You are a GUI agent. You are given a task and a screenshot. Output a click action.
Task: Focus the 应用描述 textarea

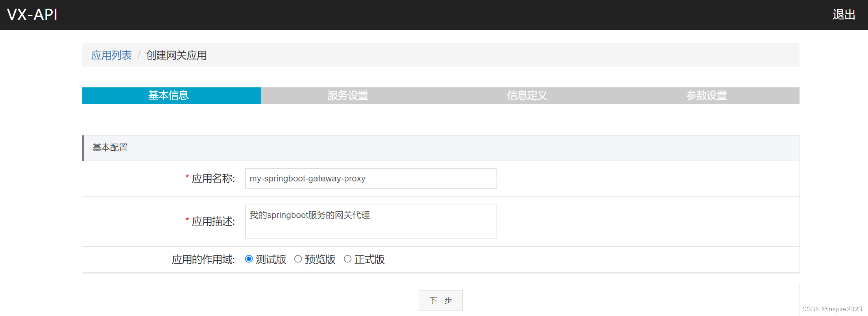click(x=371, y=222)
